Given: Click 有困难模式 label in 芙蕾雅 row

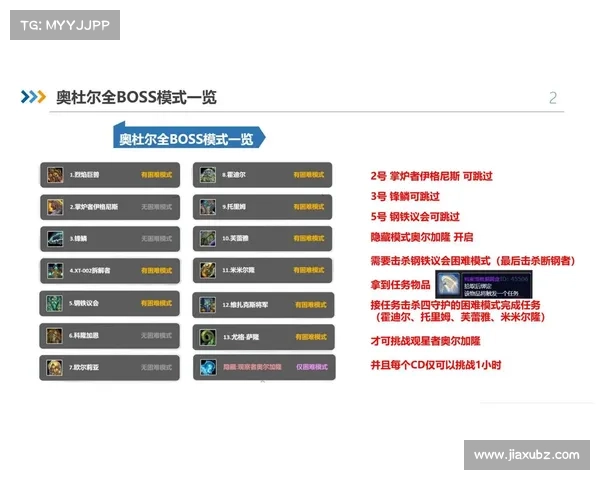Looking at the screenshot, I should tap(309, 238).
